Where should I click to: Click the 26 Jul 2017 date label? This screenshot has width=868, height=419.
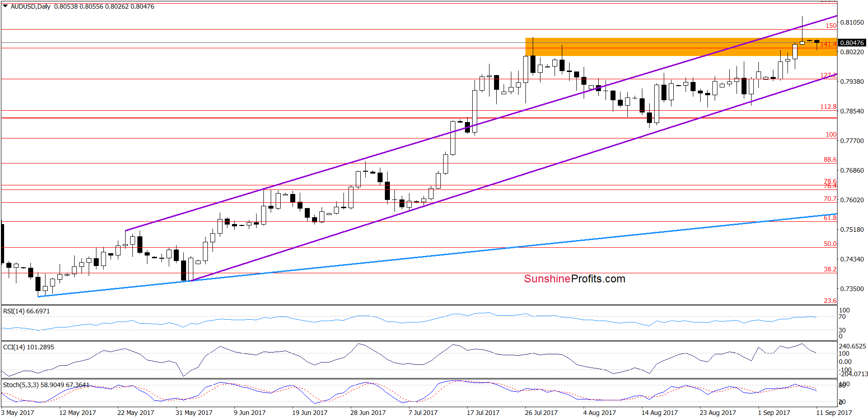pyautogui.click(x=541, y=413)
